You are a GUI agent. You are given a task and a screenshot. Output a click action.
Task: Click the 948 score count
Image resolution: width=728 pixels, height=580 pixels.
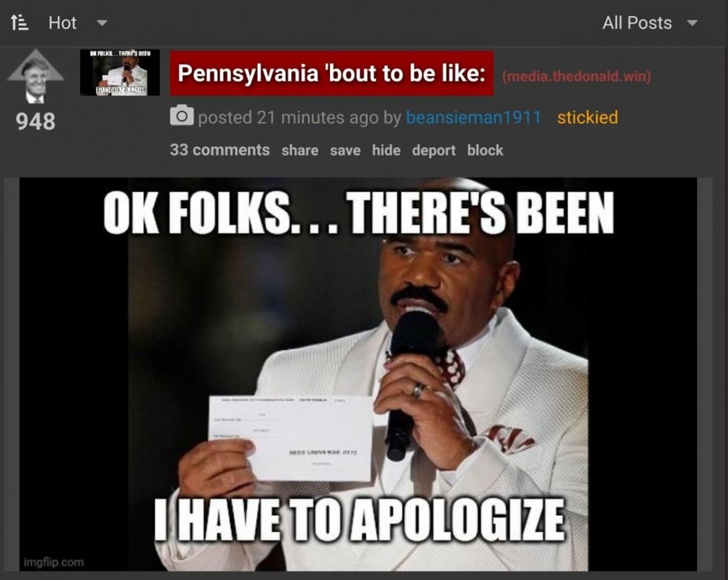click(35, 121)
